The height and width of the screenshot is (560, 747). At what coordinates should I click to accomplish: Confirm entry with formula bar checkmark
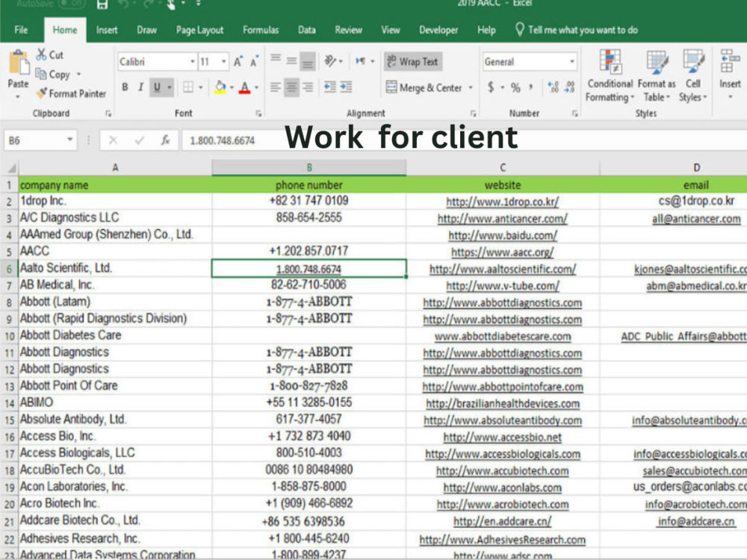tap(140, 140)
